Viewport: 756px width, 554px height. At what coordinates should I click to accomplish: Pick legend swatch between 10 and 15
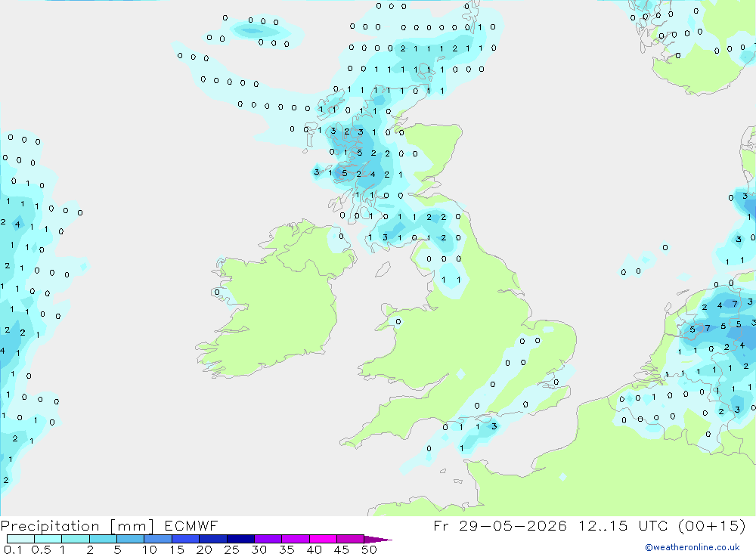pyautogui.click(x=158, y=539)
